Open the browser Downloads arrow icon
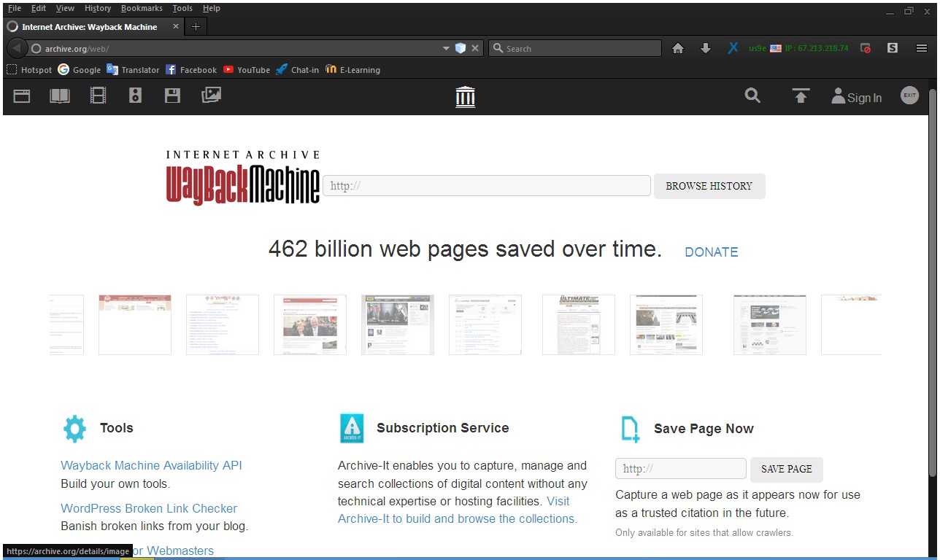 tap(705, 48)
